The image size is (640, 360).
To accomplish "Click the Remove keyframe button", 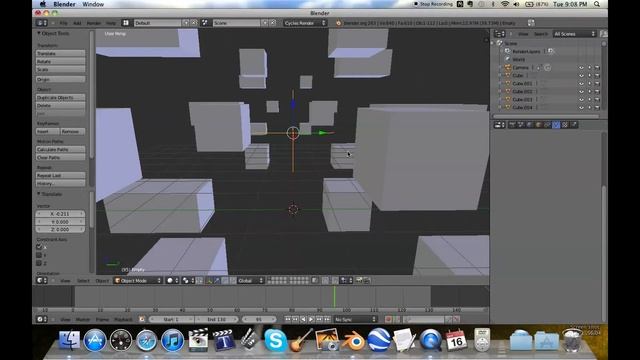I will click(73, 131).
